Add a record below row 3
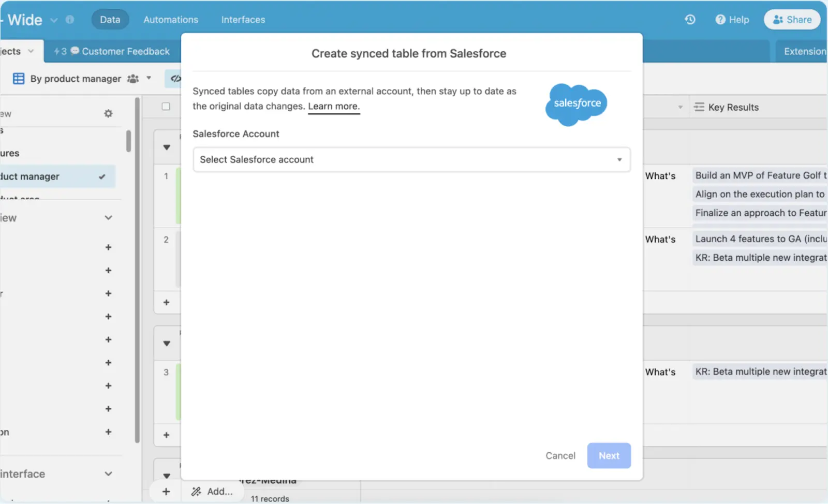 point(166,435)
